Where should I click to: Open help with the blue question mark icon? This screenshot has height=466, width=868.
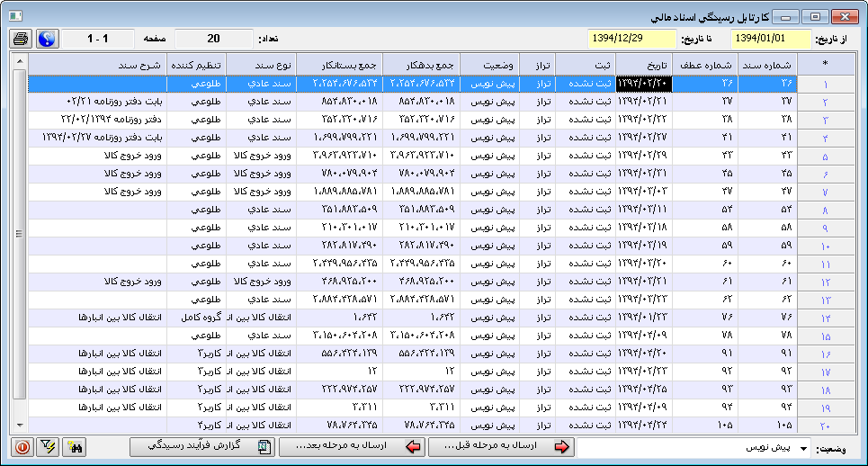tap(46, 40)
